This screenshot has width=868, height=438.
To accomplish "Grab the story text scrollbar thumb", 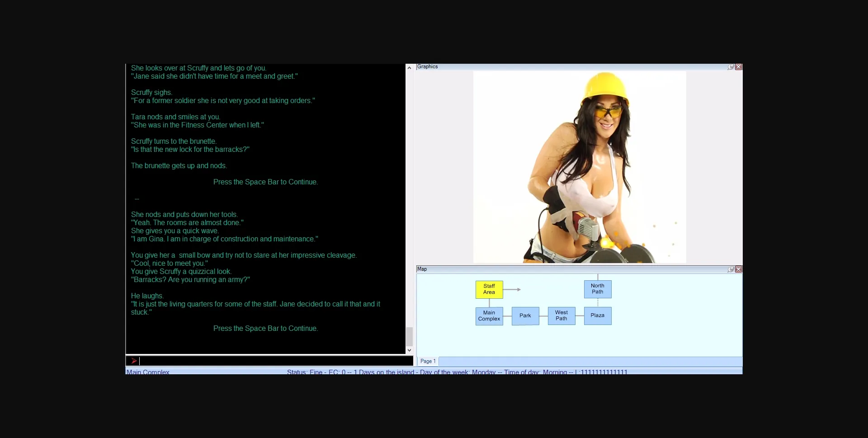I will [x=409, y=336].
